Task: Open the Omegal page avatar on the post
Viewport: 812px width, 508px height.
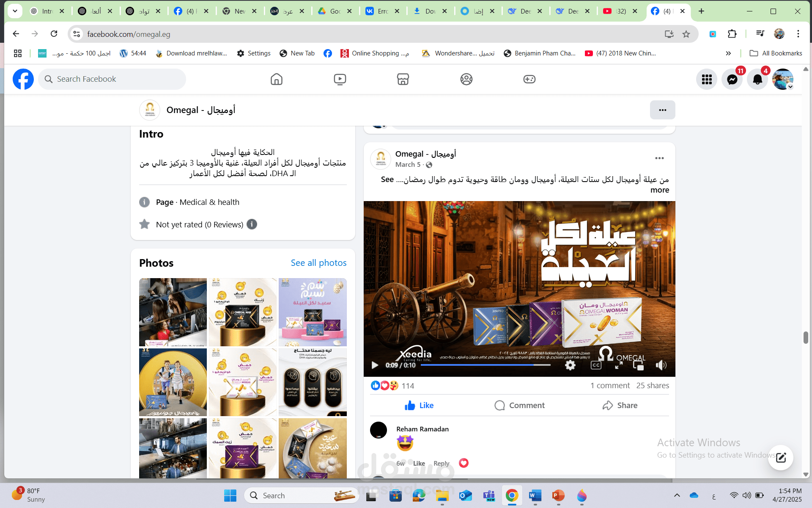Action: (x=381, y=159)
